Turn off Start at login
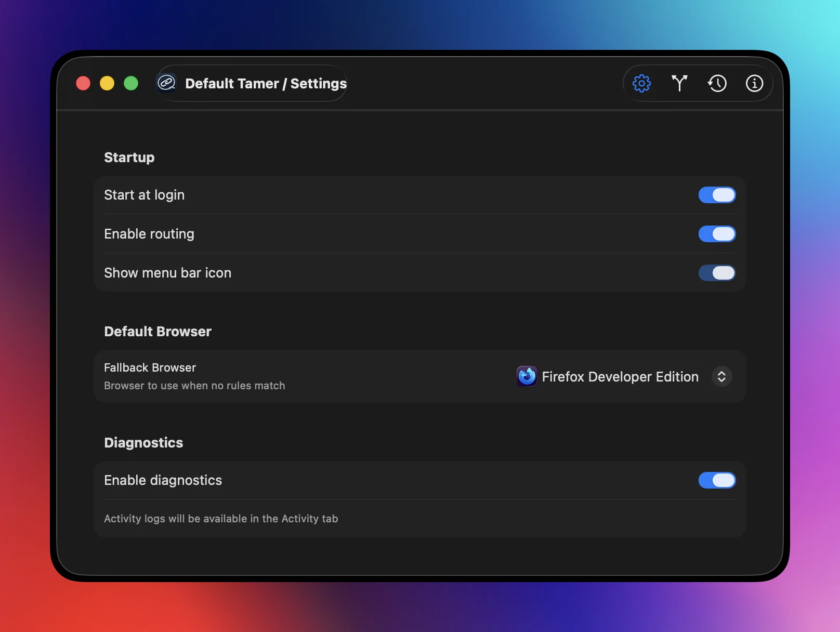This screenshot has height=632, width=840. pos(717,195)
